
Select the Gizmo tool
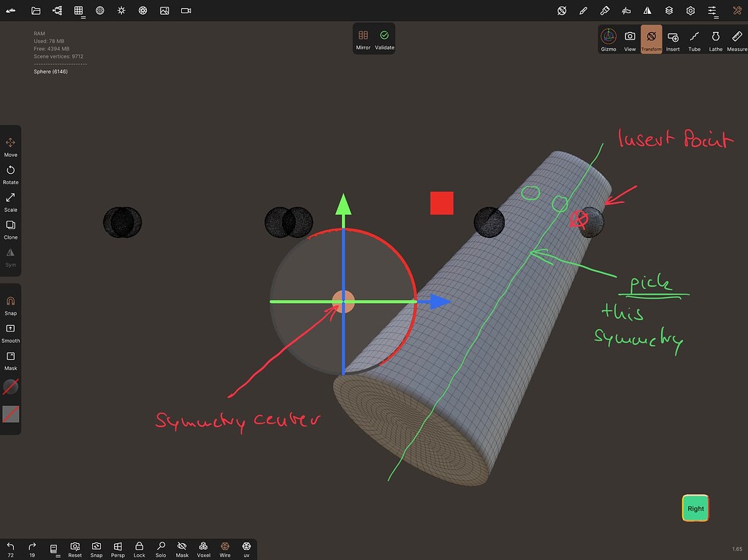tap(608, 39)
